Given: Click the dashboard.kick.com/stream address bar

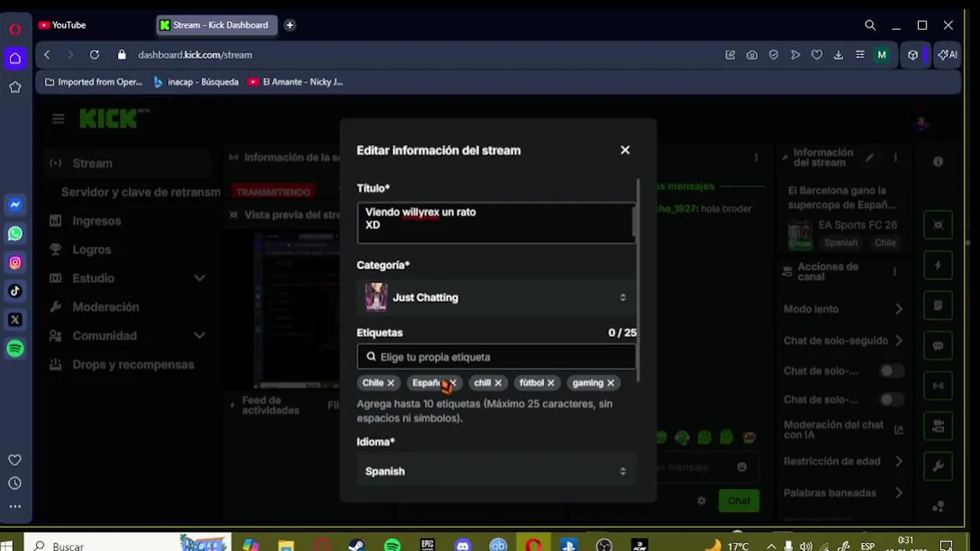Looking at the screenshot, I should click(195, 55).
